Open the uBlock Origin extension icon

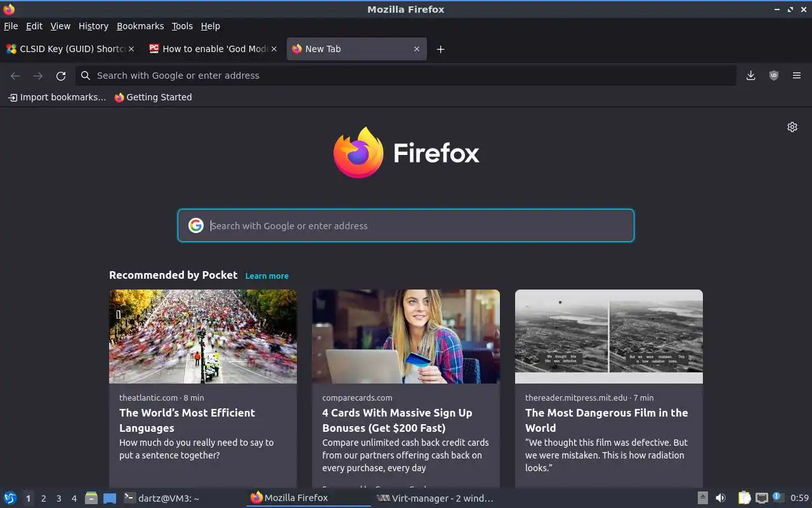(x=773, y=76)
